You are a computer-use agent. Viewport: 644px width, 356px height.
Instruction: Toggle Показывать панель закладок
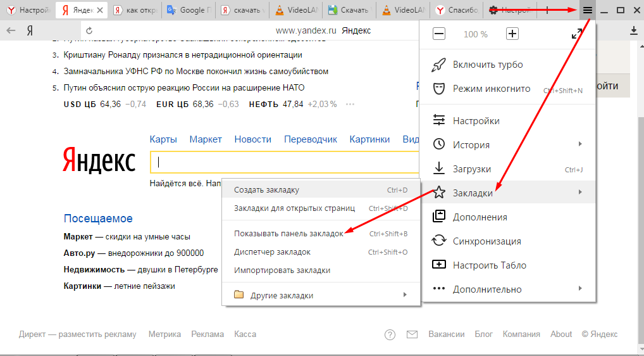pyautogui.click(x=288, y=234)
